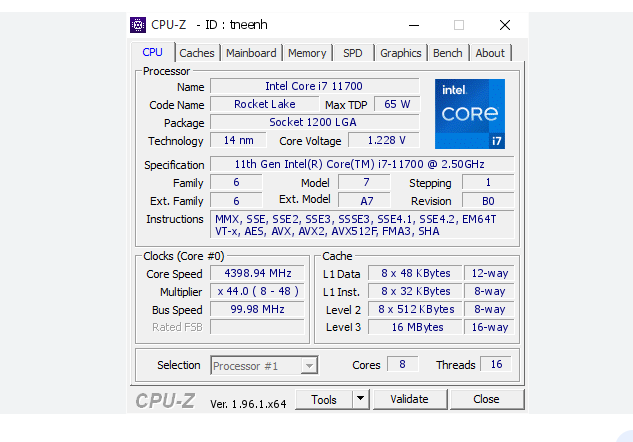Image resolution: width=633 pixels, height=442 pixels.
Task: Click the Code Name value Rocket Lake
Action: tap(264, 104)
